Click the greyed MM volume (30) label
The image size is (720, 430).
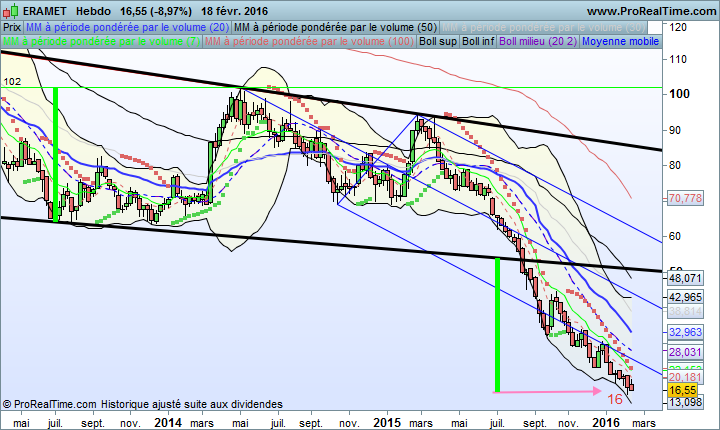[x=543, y=27]
